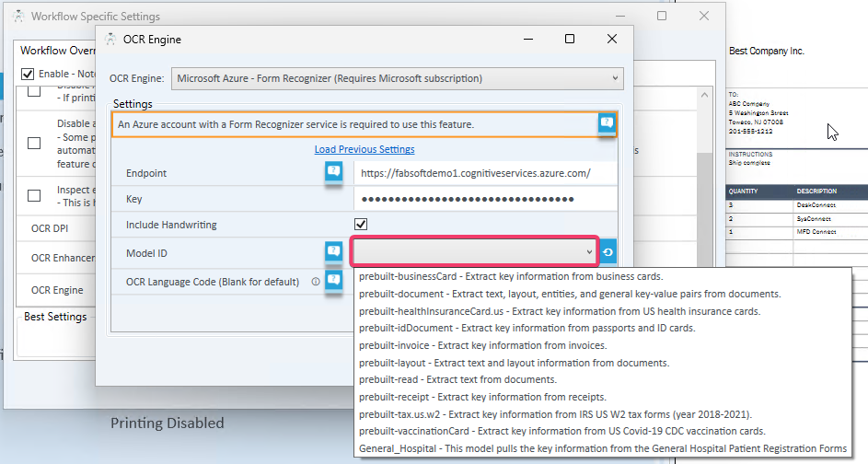
Task: Click into the Endpoint URL field
Action: point(484,172)
